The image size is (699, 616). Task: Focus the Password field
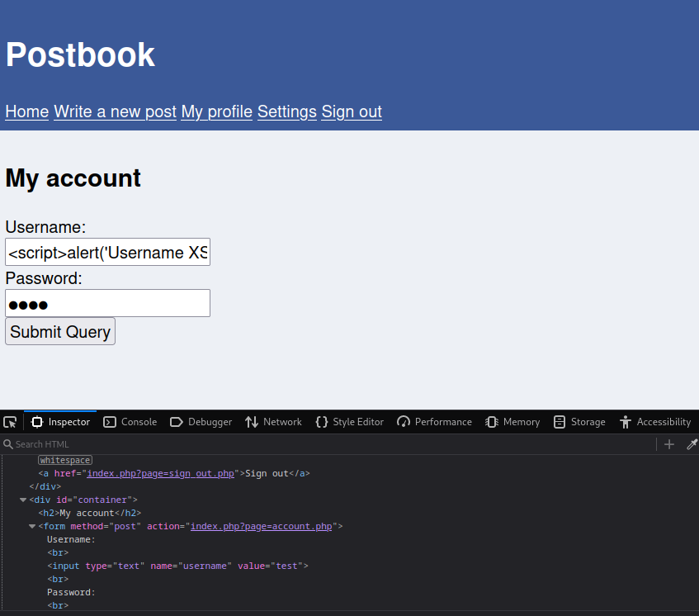(x=107, y=303)
